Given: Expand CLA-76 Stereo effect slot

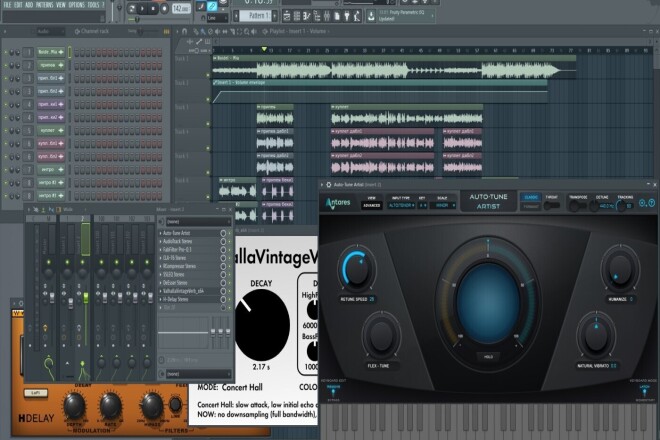Looking at the screenshot, I should pos(161,258).
